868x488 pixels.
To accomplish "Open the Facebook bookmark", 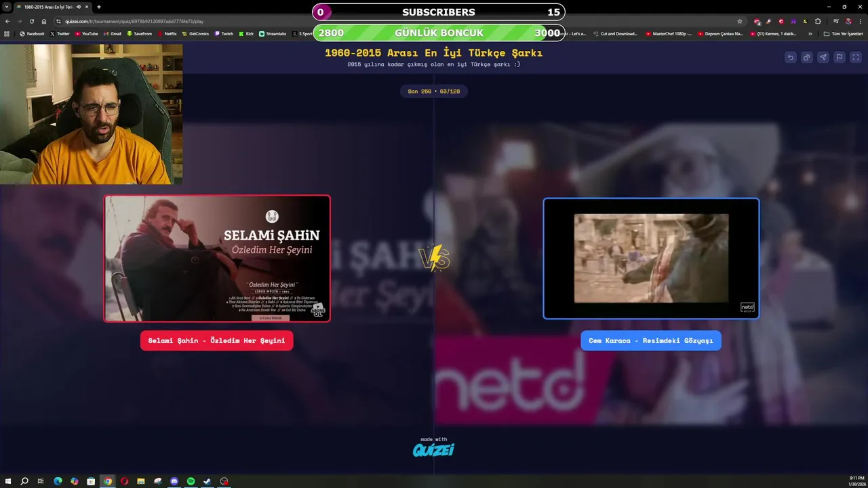I will tap(32, 33).
